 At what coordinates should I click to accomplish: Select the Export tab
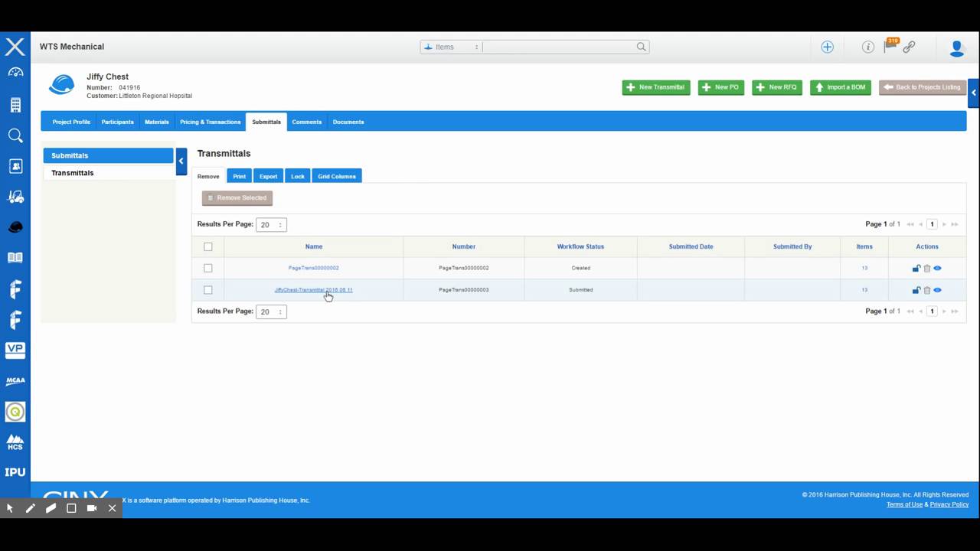click(268, 176)
